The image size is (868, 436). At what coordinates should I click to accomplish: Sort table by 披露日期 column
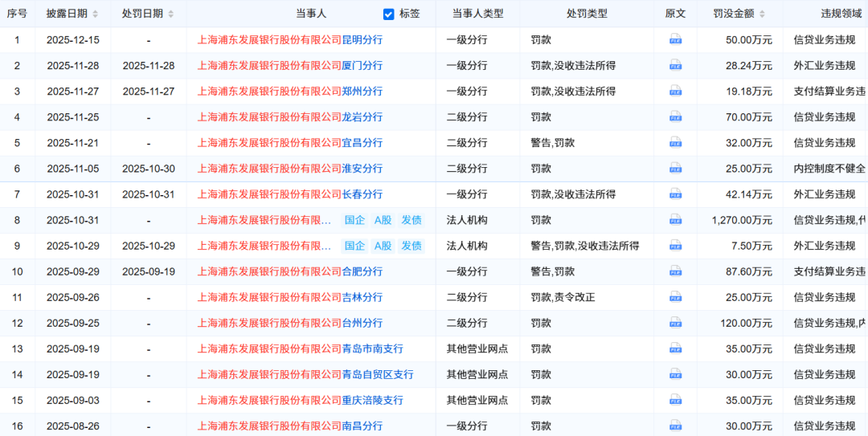(95, 14)
